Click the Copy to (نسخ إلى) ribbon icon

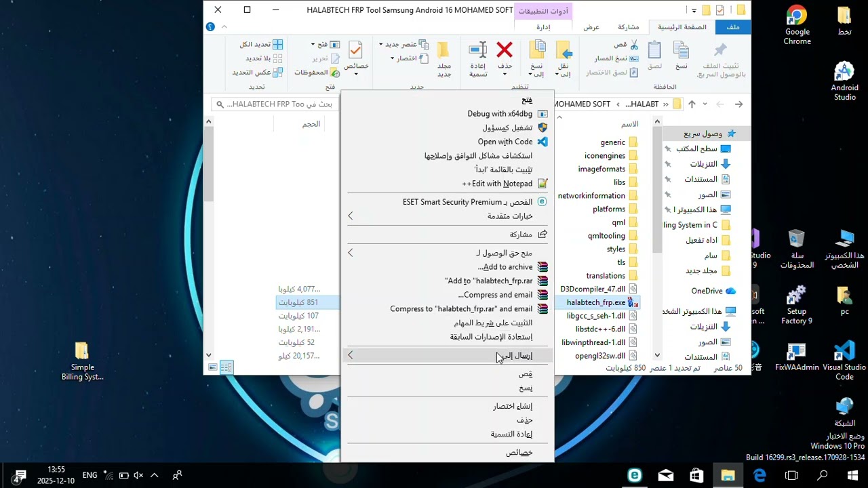[x=537, y=50]
